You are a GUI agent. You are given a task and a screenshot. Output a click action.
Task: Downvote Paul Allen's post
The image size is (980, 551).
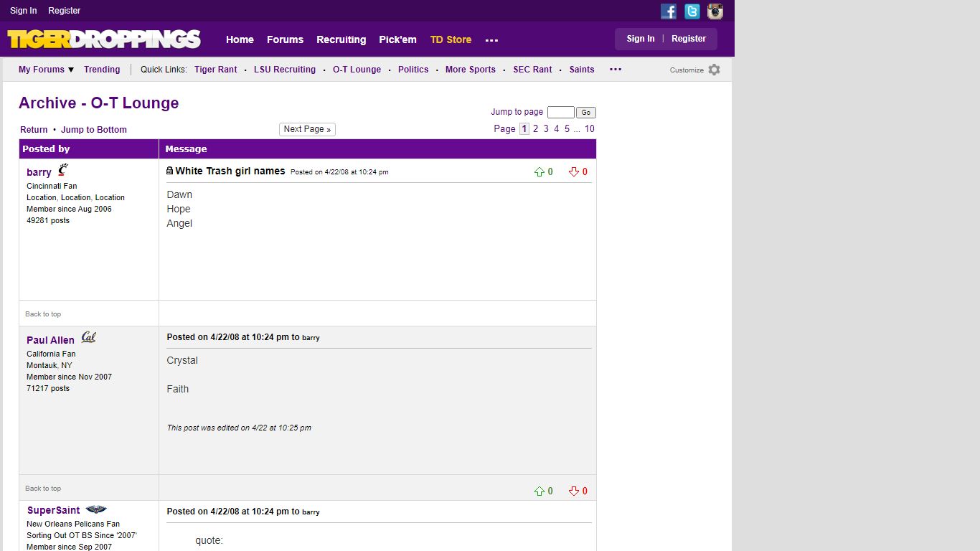point(574,491)
